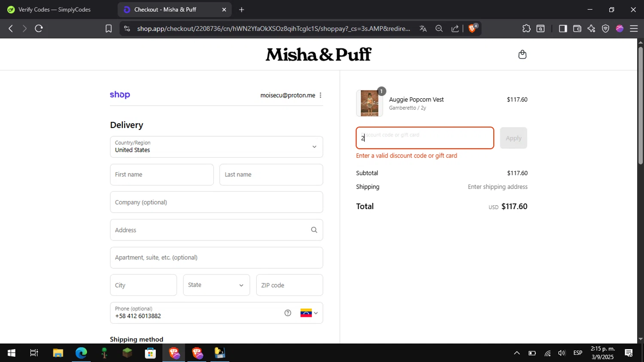This screenshot has width=644, height=362.
Task: Go back with browser back arrow
Action: point(11,28)
